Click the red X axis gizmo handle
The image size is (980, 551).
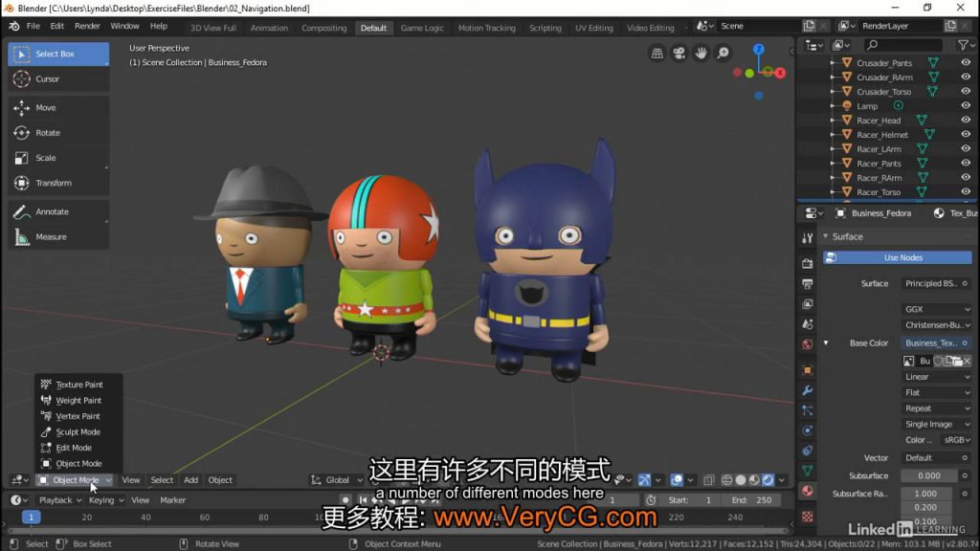tap(780, 73)
